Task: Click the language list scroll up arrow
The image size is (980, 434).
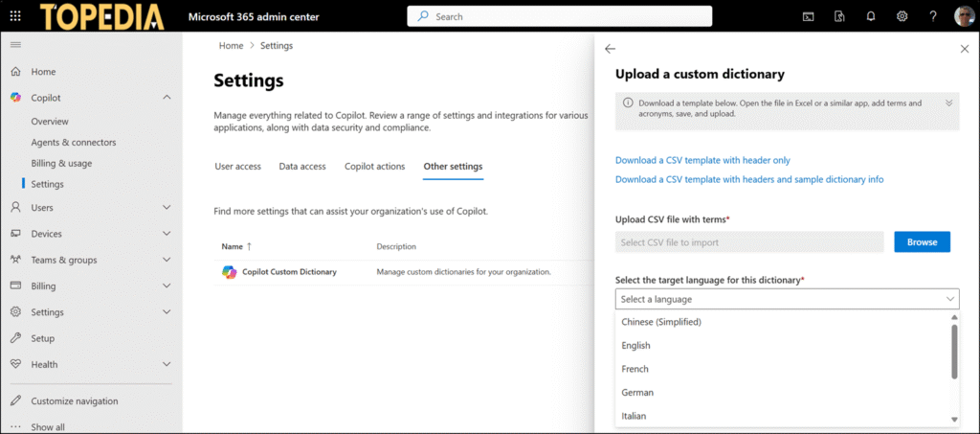Action: (954, 317)
